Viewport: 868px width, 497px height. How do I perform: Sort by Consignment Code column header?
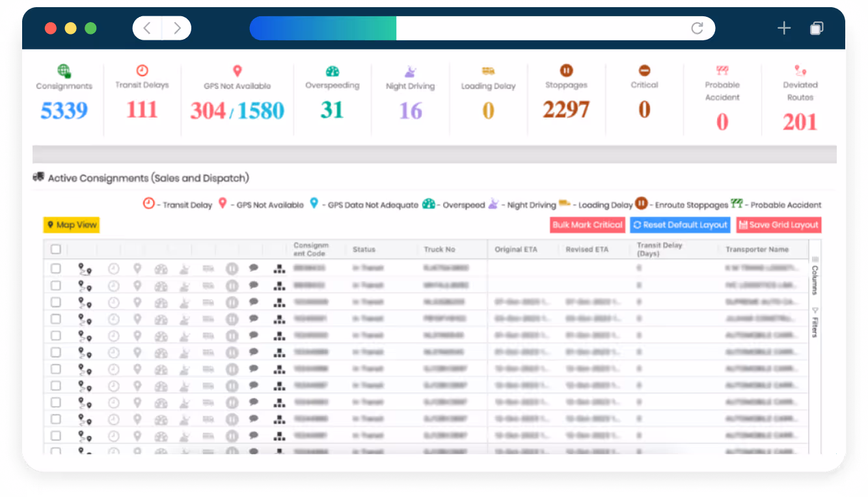(311, 249)
